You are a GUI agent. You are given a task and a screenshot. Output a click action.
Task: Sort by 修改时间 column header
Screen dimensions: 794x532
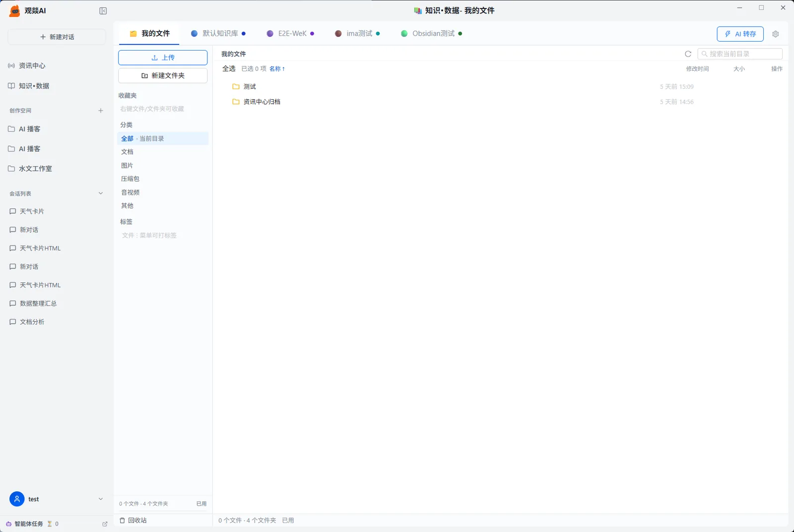[697, 69]
